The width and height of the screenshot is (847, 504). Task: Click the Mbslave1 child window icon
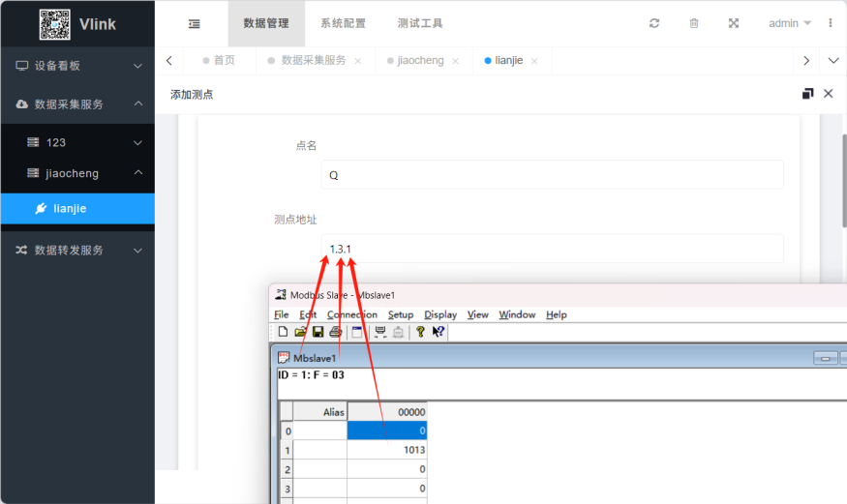click(283, 358)
